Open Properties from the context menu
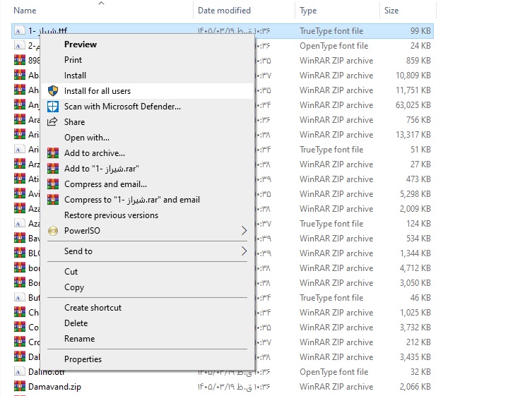This screenshot has width=532, height=396. (x=147, y=359)
